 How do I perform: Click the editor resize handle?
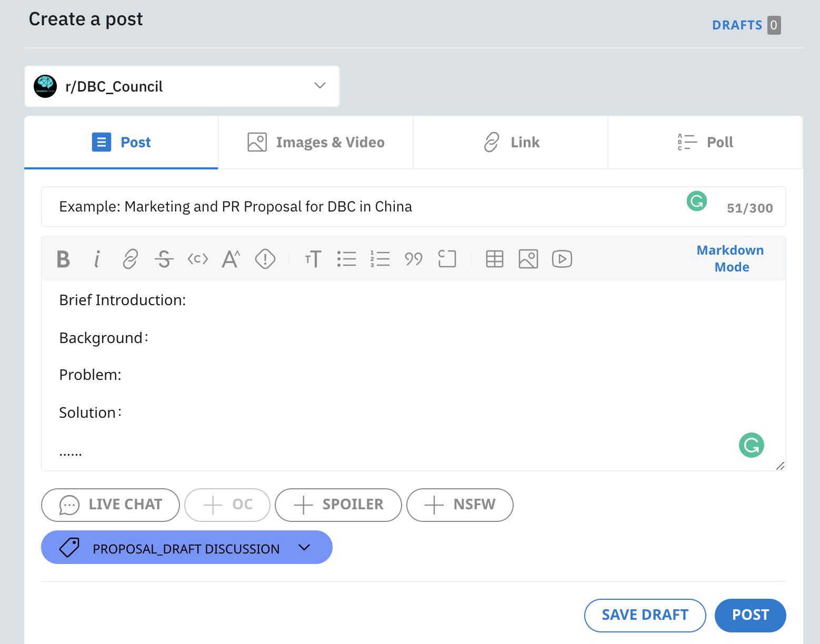tap(780, 466)
